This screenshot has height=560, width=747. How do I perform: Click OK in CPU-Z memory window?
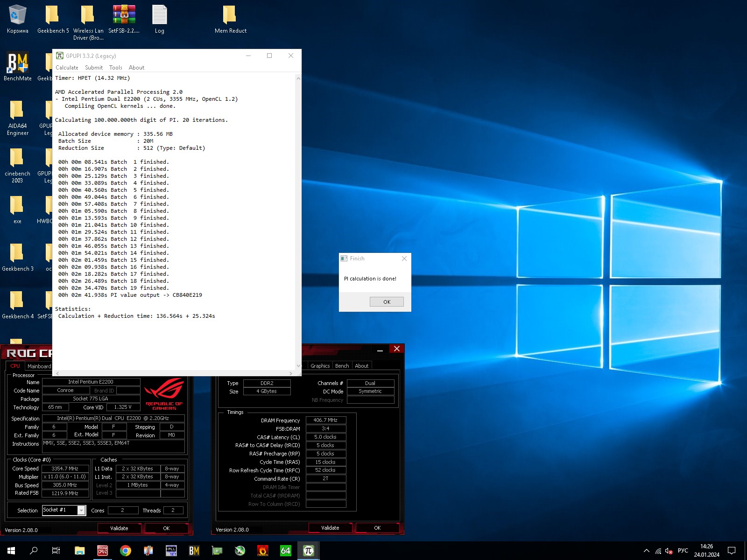click(377, 528)
